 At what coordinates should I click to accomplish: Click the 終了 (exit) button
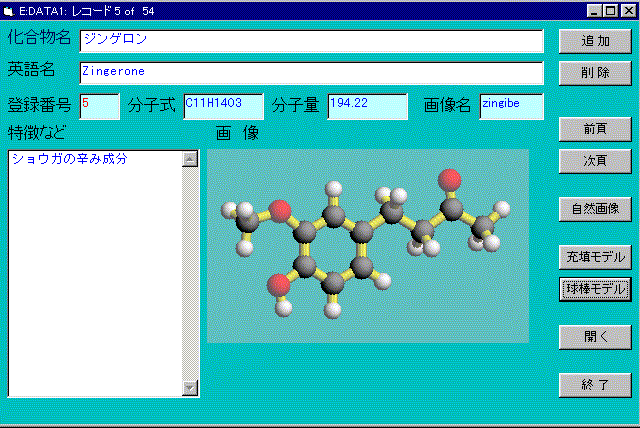click(595, 385)
